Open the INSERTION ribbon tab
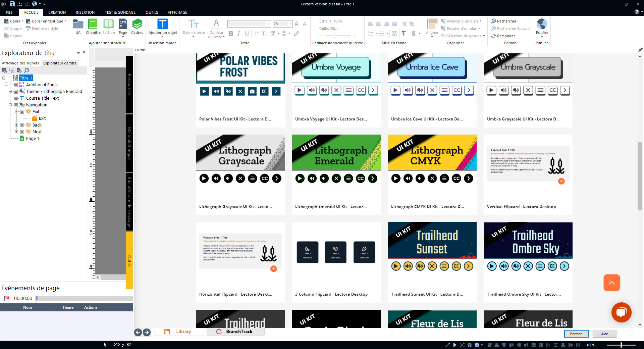Viewport: 644px width, 349px height. [x=85, y=12]
